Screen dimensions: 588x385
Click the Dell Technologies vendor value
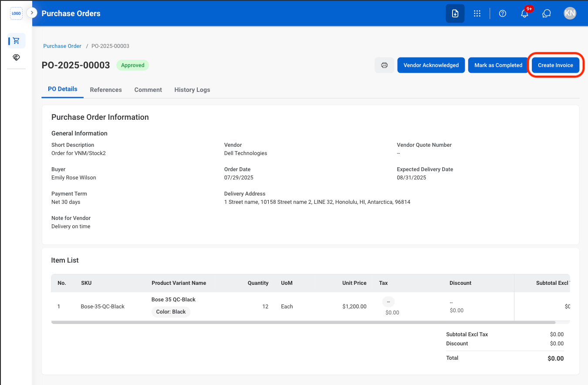(246, 153)
